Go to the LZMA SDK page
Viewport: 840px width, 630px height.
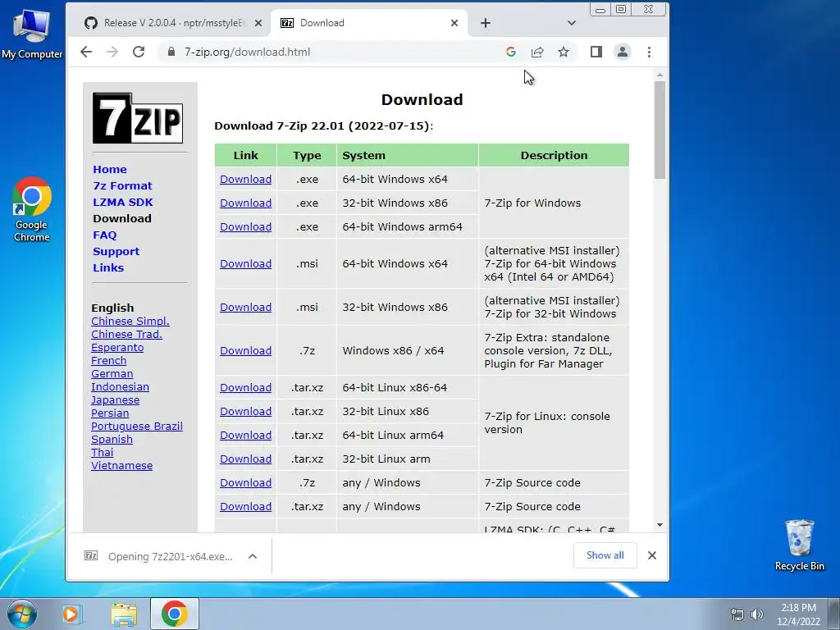point(123,203)
